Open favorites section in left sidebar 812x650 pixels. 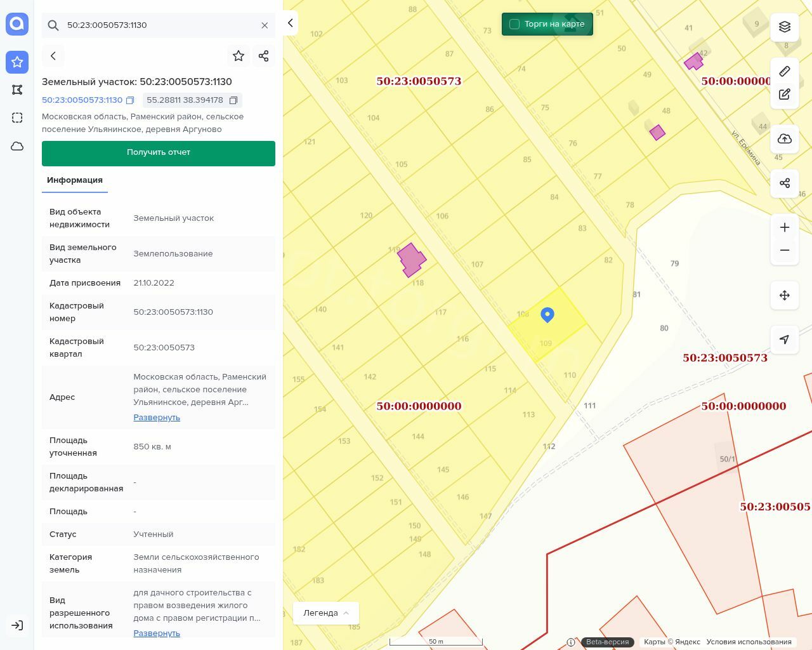pyautogui.click(x=17, y=62)
